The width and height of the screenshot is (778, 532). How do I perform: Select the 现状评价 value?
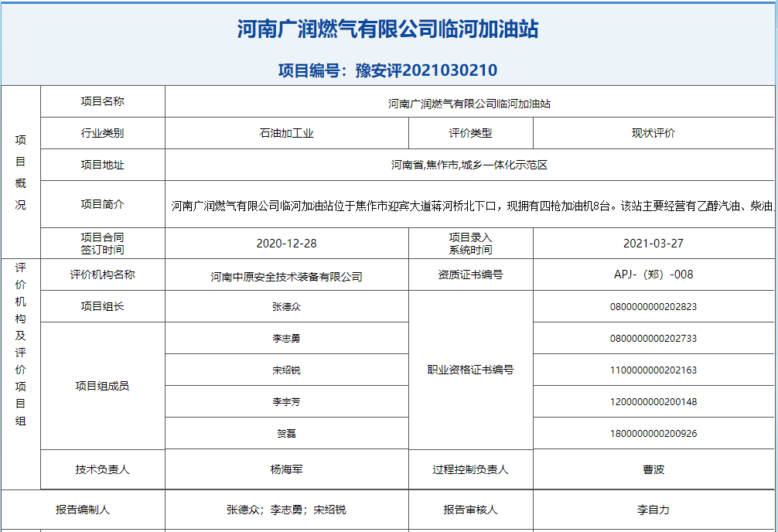[653, 133]
